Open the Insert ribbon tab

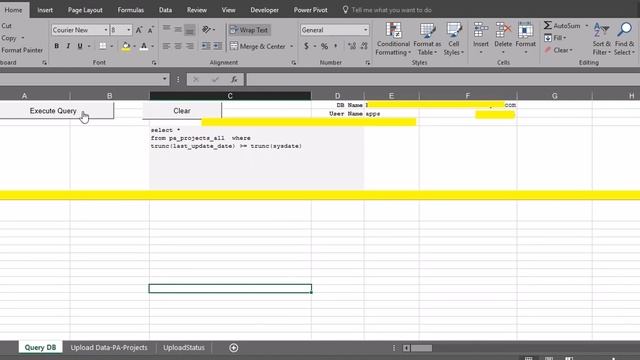(45, 10)
